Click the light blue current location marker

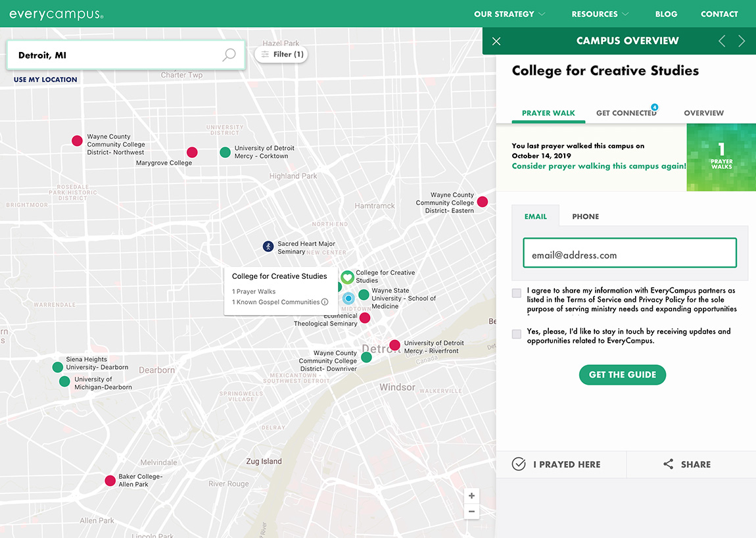coord(348,298)
